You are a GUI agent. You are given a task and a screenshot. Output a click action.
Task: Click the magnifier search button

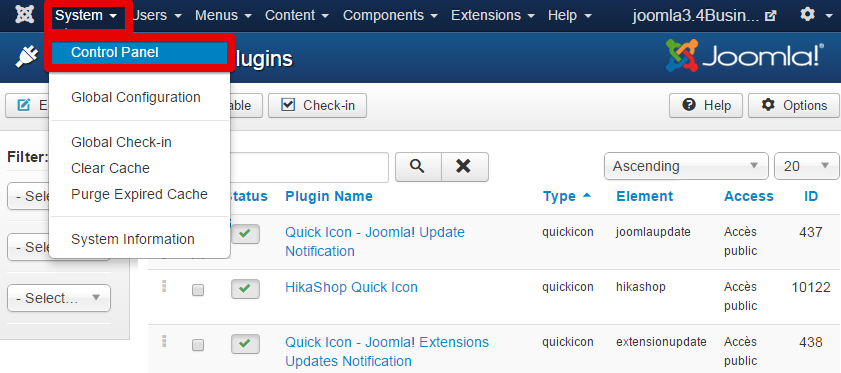(x=418, y=167)
